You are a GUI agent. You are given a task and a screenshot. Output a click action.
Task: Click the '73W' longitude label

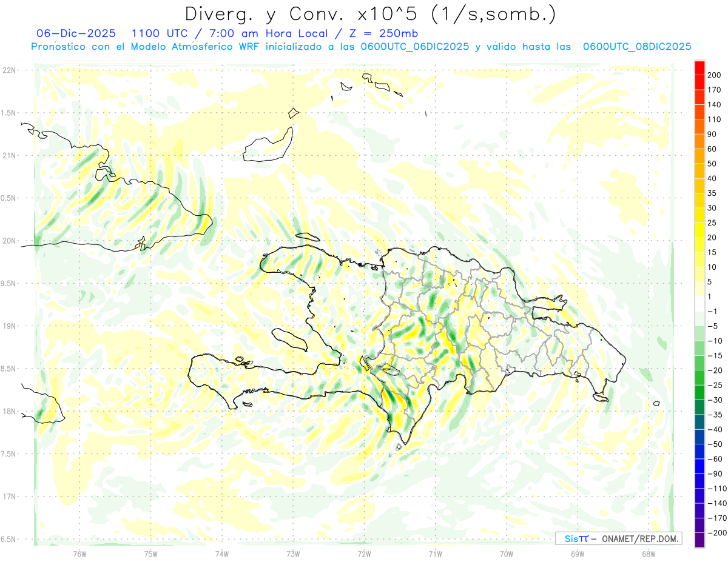293,554
